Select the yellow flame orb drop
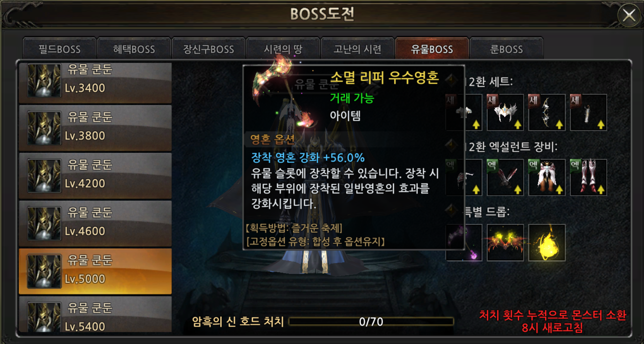This screenshot has width=644, height=344. point(547,243)
